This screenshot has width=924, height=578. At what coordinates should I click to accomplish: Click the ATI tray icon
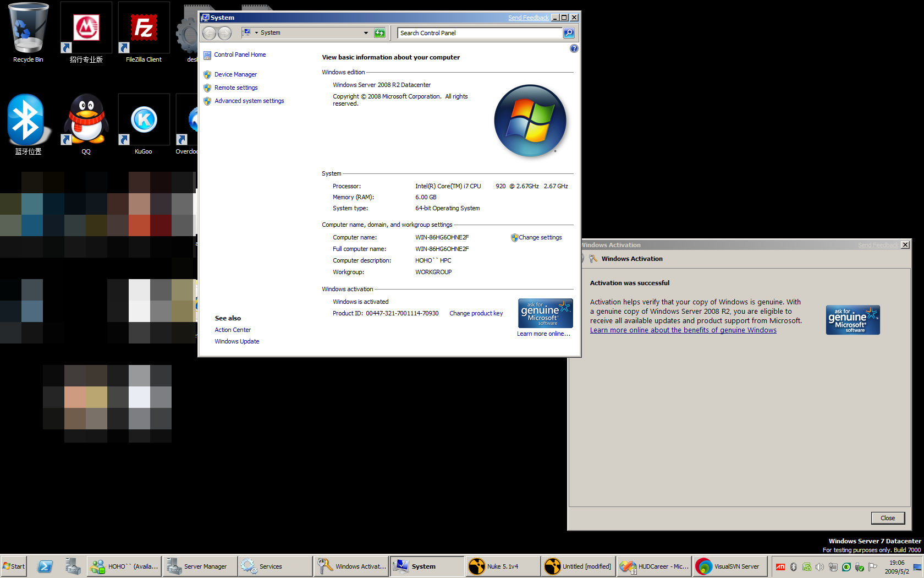click(x=780, y=567)
